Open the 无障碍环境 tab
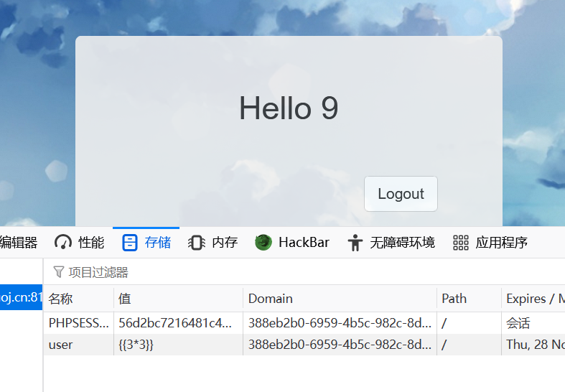 pos(391,243)
